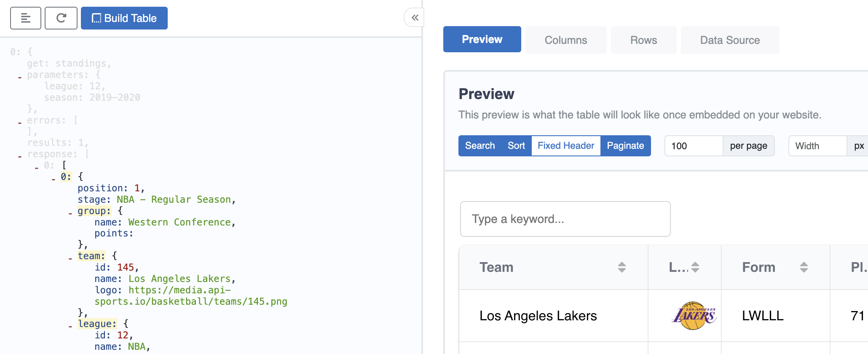Collapse the response node in JSON
This screenshot has height=354, width=868.
[x=19, y=156]
